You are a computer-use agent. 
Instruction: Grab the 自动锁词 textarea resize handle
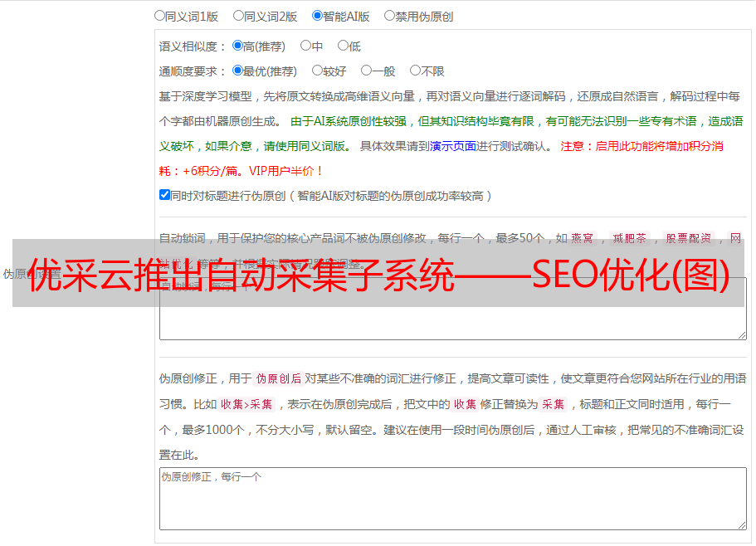tap(742, 335)
